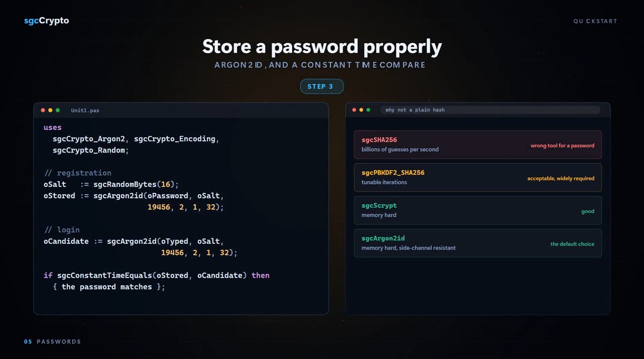Click red dot in plain hash window
Viewport: 644px width, 359px height.
(x=354, y=109)
